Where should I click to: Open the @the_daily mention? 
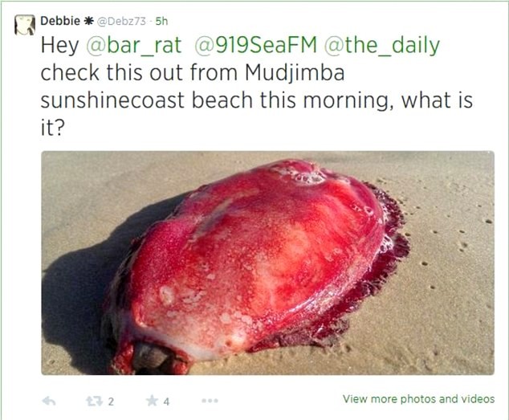pyautogui.click(x=382, y=46)
